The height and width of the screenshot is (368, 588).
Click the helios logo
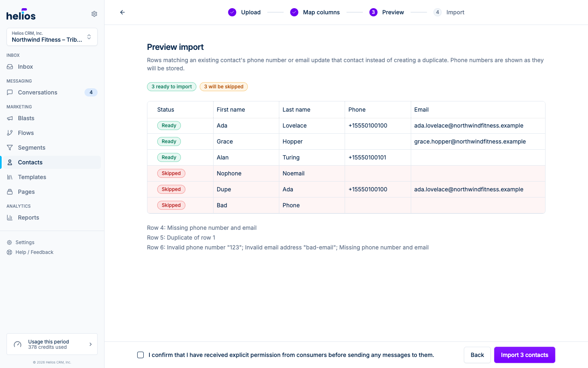[21, 14]
